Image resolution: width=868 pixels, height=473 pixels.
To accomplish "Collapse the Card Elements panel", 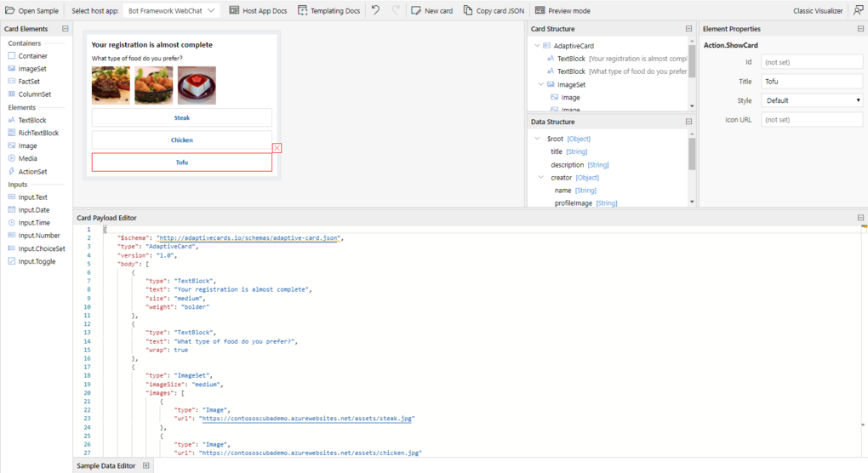I will [66, 29].
